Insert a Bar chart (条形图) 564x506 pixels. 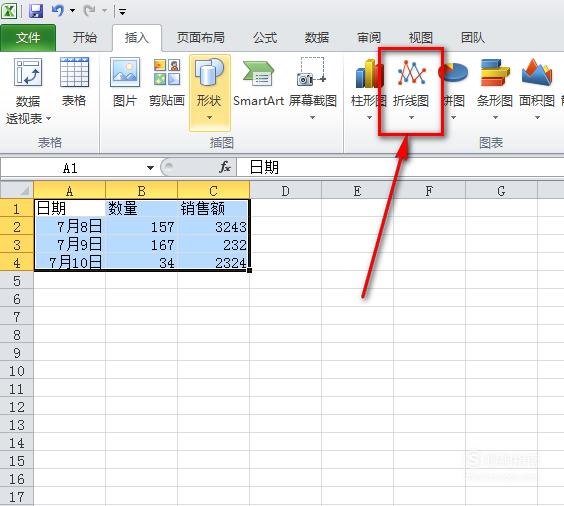coord(495,88)
